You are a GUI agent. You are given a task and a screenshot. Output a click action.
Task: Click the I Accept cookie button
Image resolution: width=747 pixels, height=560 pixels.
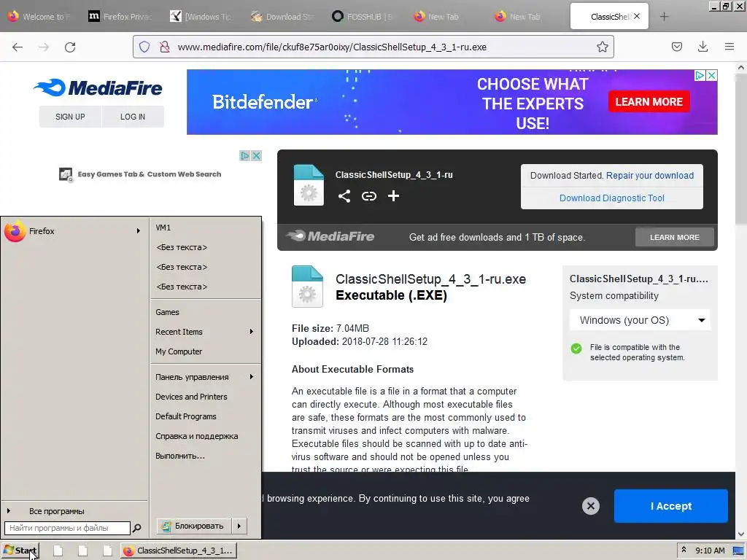pyautogui.click(x=671, y=506)
